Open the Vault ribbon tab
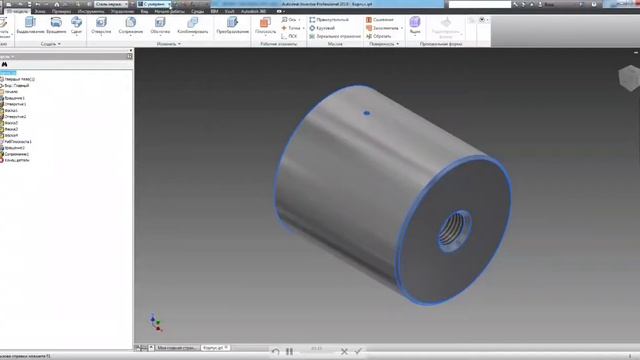This screenshot has height=360, width=640. pos(229,11)
